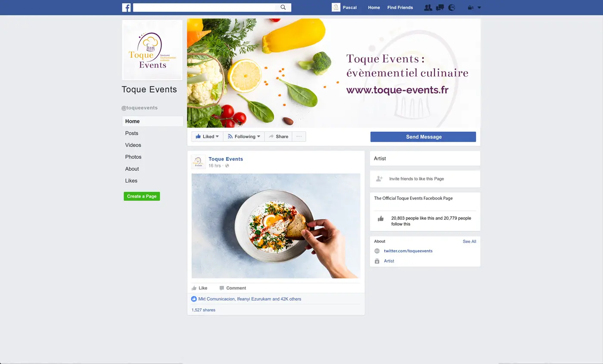Click the green Create a Page button
Screen dimensions: 603x364
142,196
